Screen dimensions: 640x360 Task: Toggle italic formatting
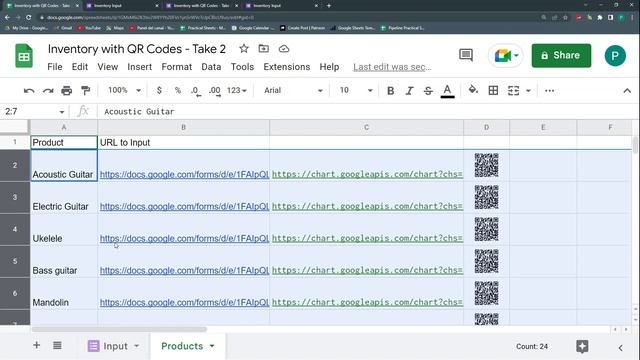click(x=409, y=91)
